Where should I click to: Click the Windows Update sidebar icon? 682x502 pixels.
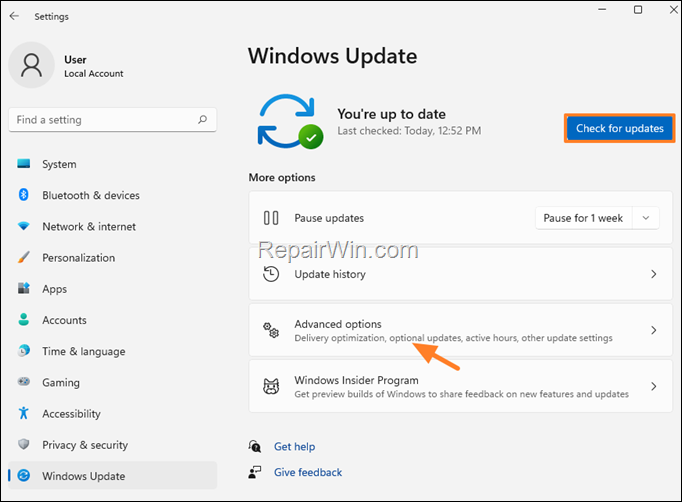[x=23, y=475]
